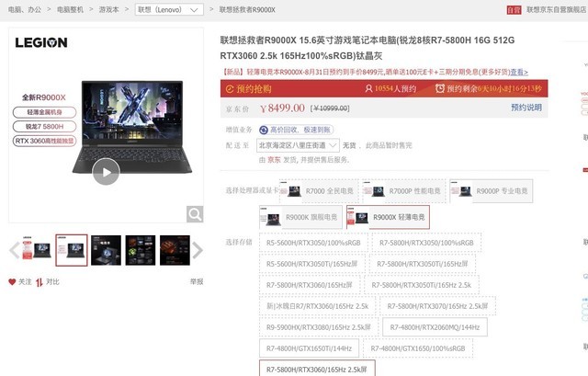The image size is (588, 376).
Task: Click the 轻薄金属机身 feature pill
Action: (x=45, y=112)
